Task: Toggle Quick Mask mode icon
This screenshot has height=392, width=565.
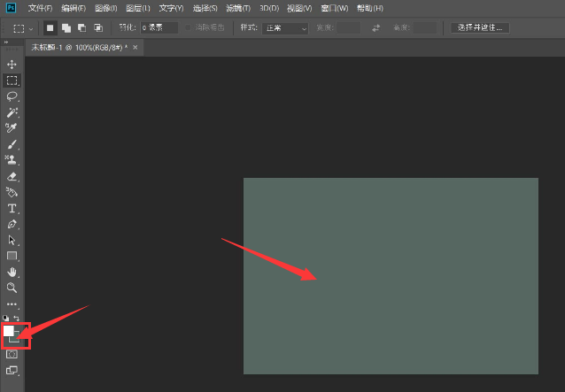Action: pyautogui.click(x=12, y=354)
